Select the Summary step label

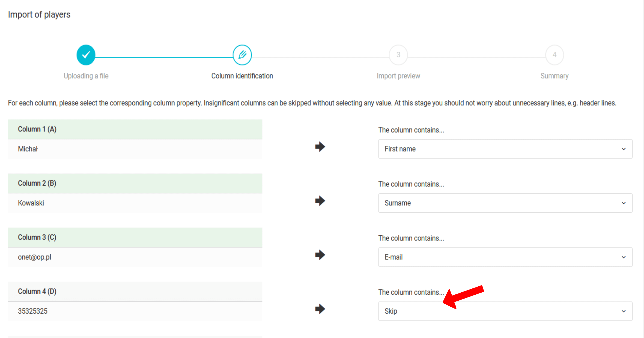pyautogui.click(x=554, y=76)
